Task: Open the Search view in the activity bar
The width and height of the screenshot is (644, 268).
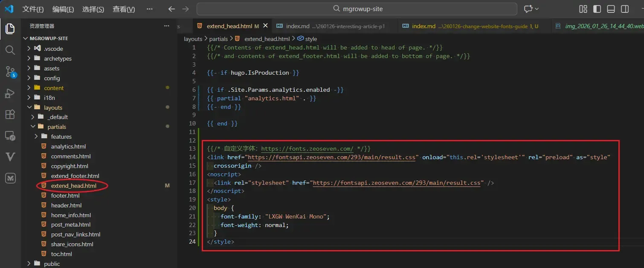Action: pyautogui.click(x=10, y=50)
